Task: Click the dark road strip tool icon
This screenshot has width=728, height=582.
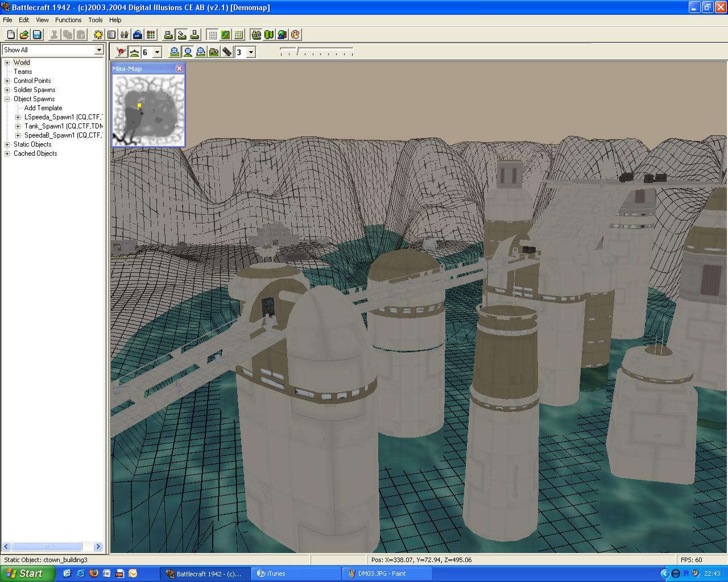Action: coord(227,52)
